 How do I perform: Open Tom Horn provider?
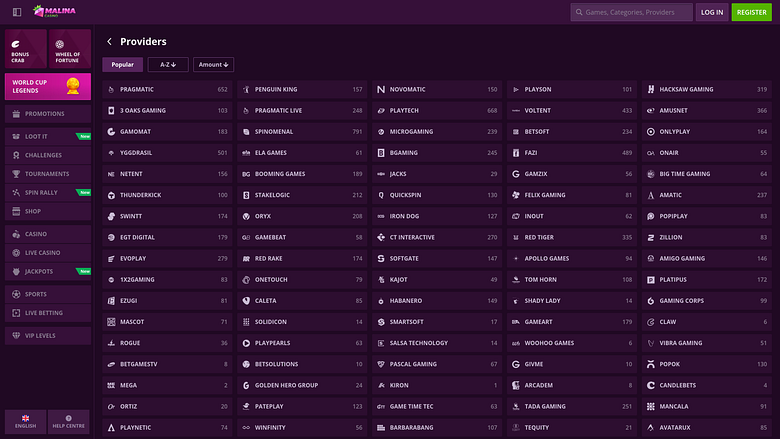pyautogui.click(x=572, y=279)
